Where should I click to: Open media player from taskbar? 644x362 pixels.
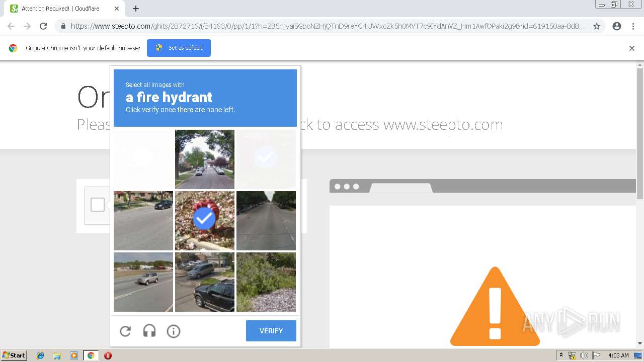74,355
